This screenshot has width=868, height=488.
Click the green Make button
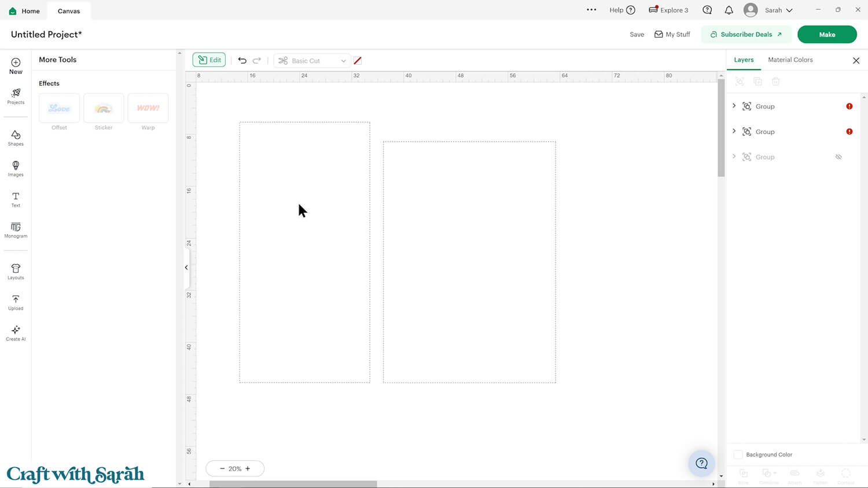[x=826, y=35]
